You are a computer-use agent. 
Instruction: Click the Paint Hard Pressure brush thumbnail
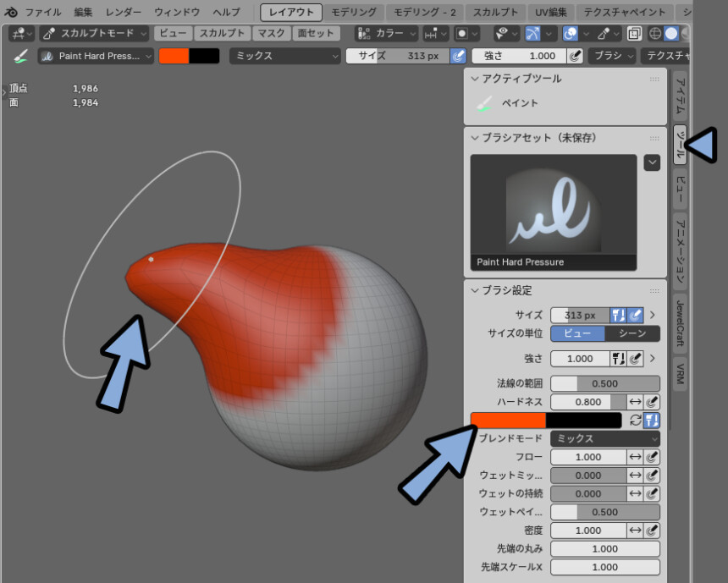click(554, 204)
